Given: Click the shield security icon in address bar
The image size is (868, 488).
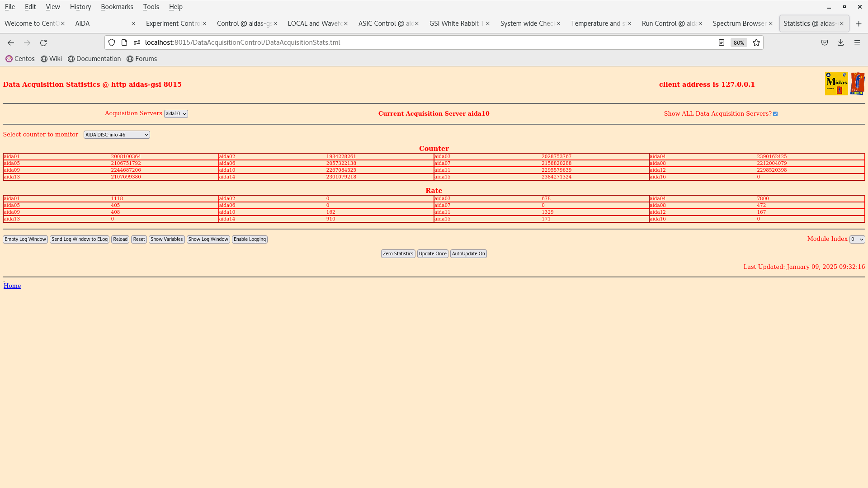Looking at the screenshot, I should [112, 42].
